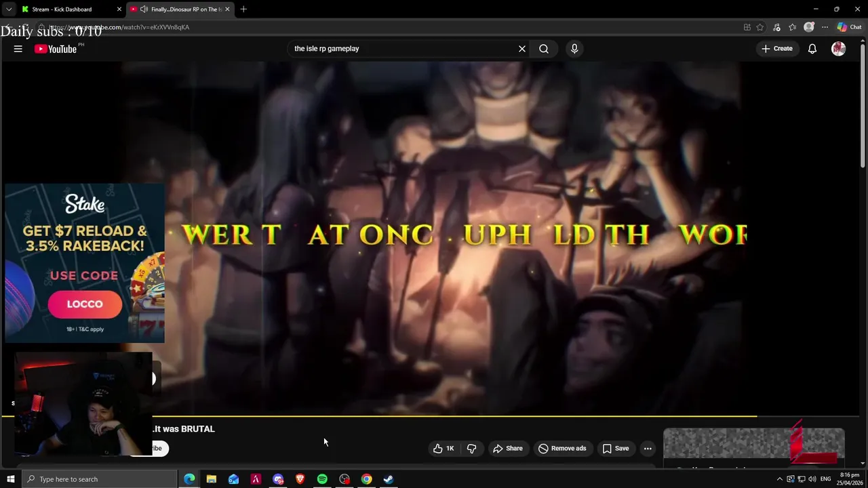
Task: Open Outlook from the taskbar
Action: 233,479
